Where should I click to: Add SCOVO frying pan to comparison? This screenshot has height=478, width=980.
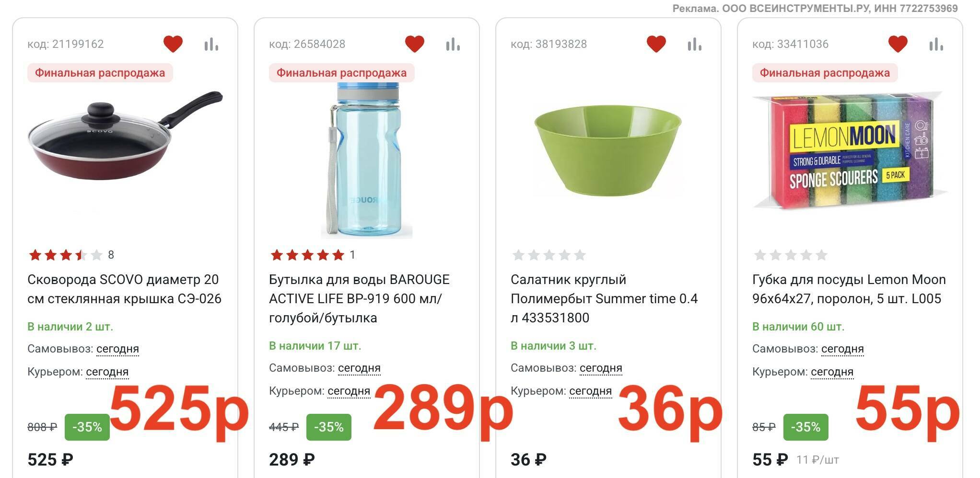click(211, 45)
